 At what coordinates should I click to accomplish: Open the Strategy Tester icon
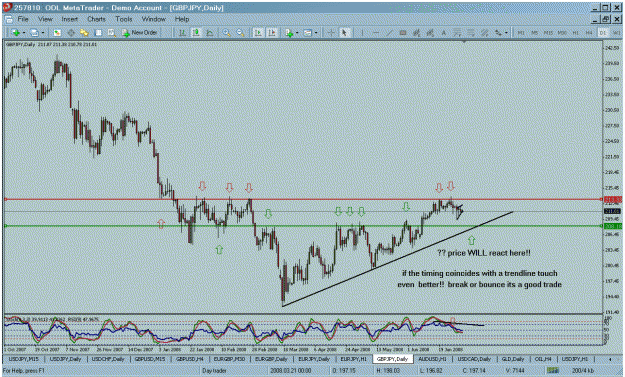tap(112, 33)
